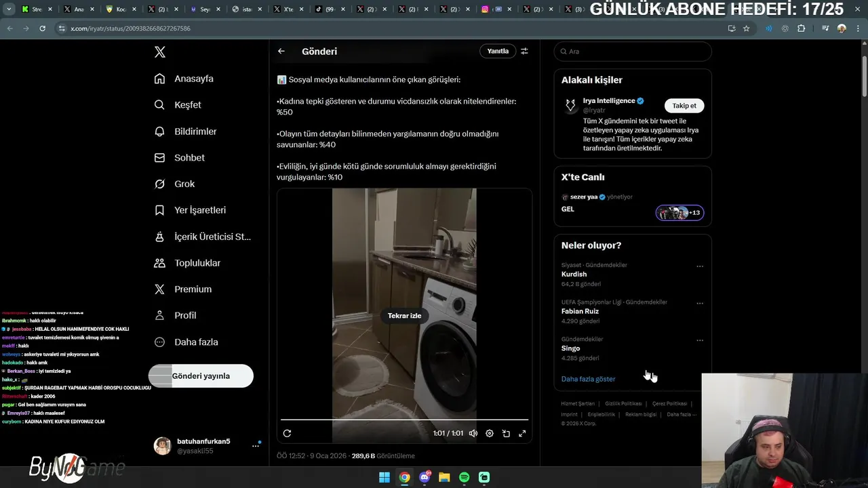The width and height of the screenshot is (868, 488).
Task: Open Premium in the sidebar
Action: [182, 289]
